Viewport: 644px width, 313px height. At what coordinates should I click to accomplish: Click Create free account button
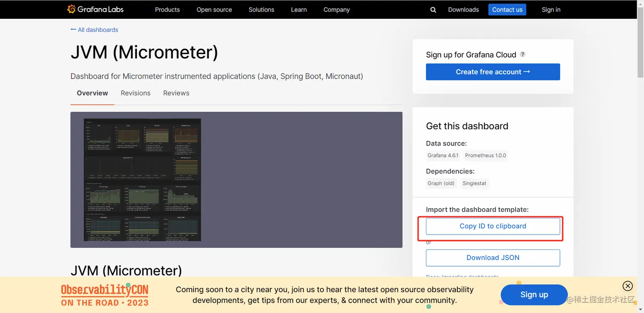(493, 72)
